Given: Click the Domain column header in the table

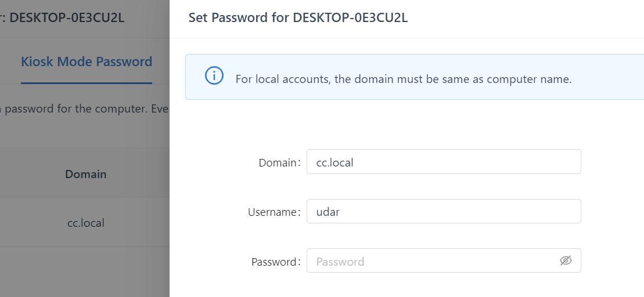Looking at the screenshot, I should (85, 174).
